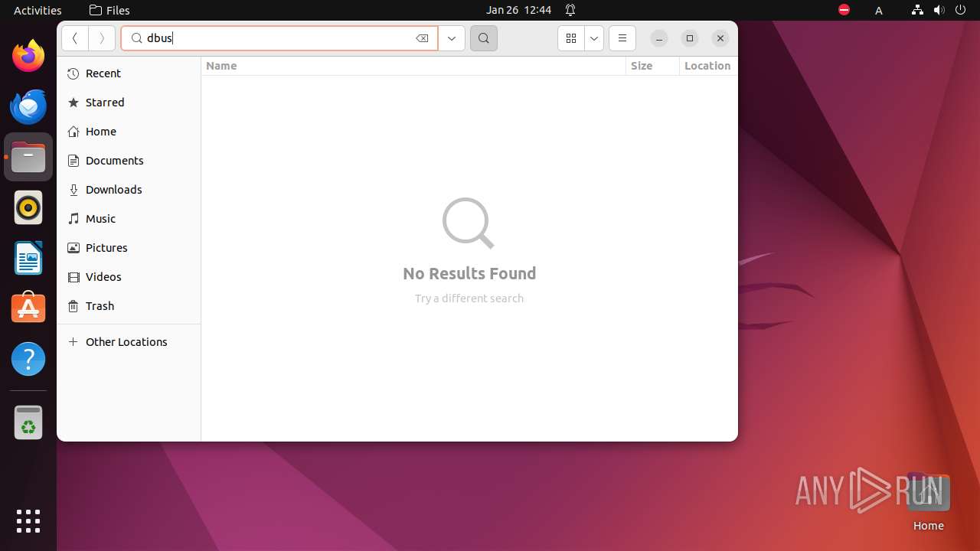Viewport: 980px width, 551px height.
Task: Open Recent in sidebar
Action: click(x=129, y=73)
